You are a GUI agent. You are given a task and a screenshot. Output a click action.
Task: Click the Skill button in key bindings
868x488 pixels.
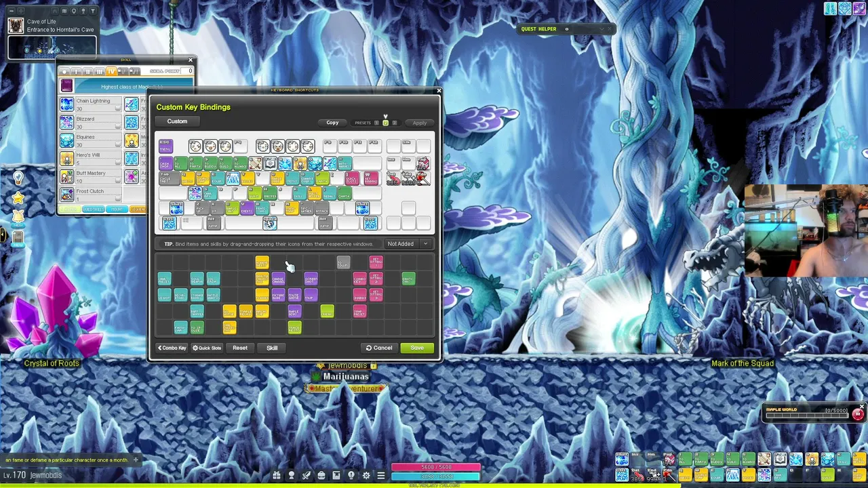(x=272, y=348)
